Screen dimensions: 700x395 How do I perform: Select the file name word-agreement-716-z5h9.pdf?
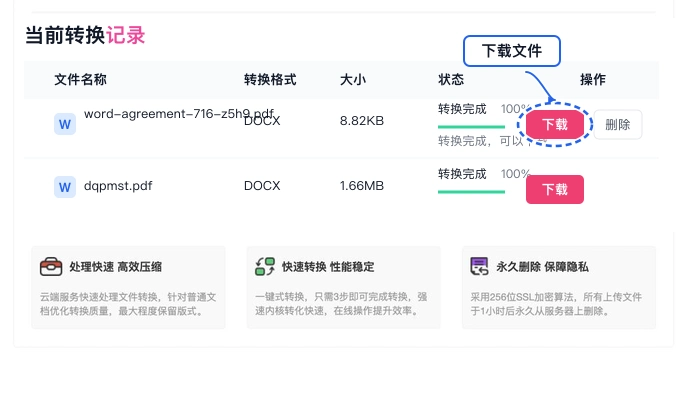(x=179, y=114)
